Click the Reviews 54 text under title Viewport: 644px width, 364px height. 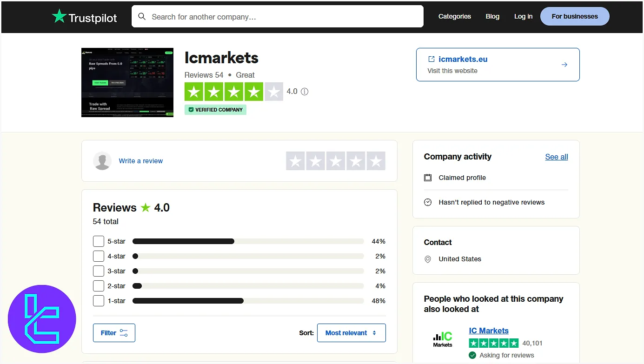pos(204,75)
